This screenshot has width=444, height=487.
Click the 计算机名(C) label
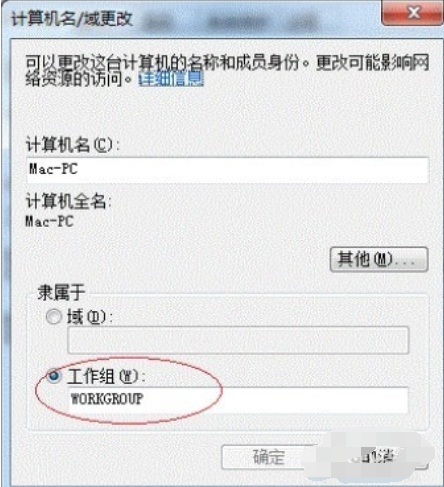73,145
